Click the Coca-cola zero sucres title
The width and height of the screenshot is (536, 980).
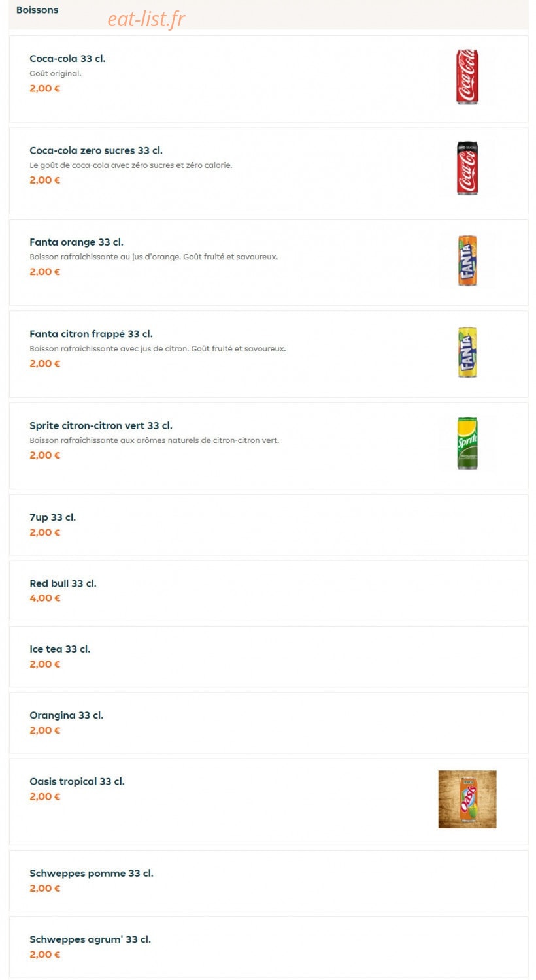pos(96,150)
